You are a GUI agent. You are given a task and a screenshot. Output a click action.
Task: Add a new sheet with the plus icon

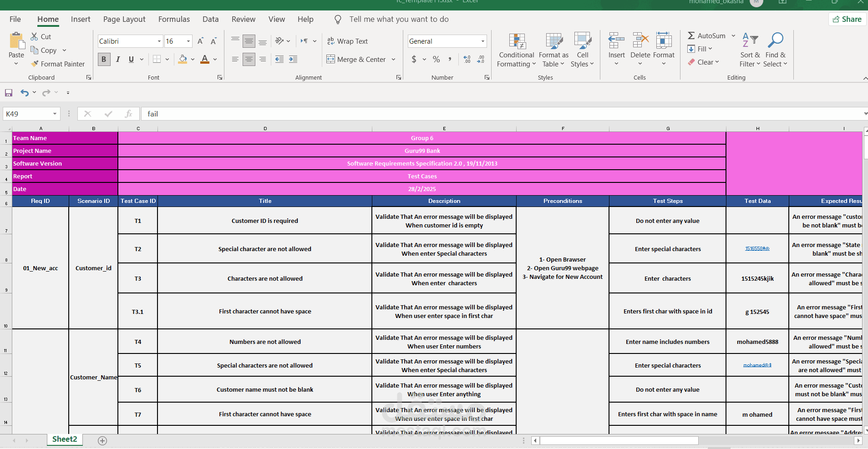click(102, 440)
